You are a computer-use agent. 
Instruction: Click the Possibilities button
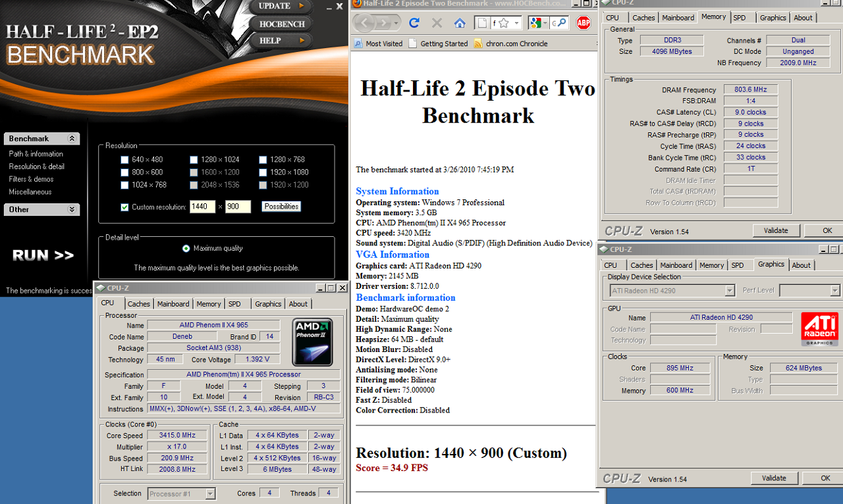[281, 207]
